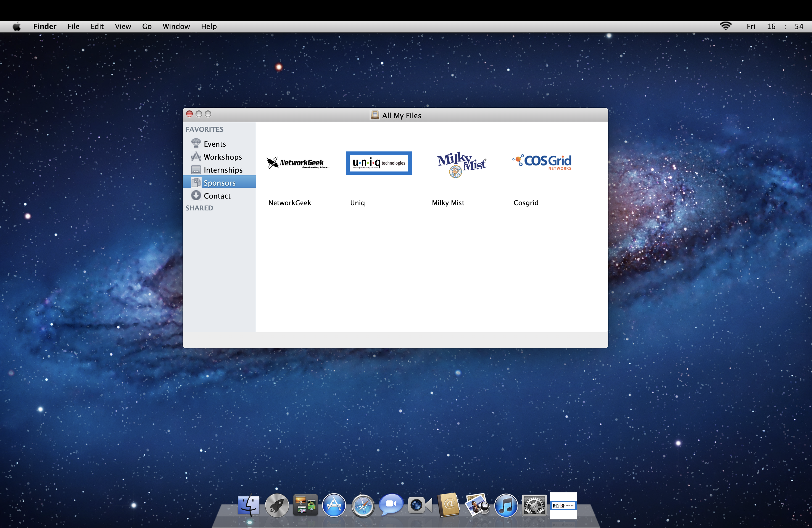The image size is (812, 528).
Task: Open iPhoto in the dock
Action: [477, 505]
